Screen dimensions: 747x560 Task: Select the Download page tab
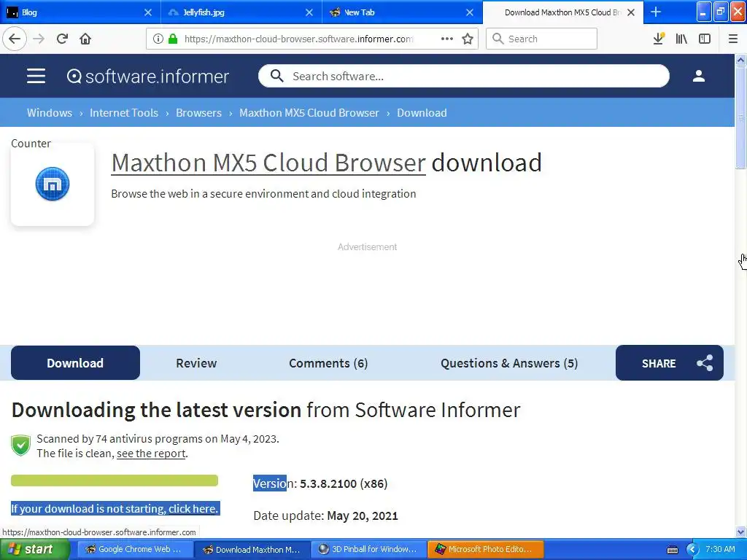(x=75, y=363)
